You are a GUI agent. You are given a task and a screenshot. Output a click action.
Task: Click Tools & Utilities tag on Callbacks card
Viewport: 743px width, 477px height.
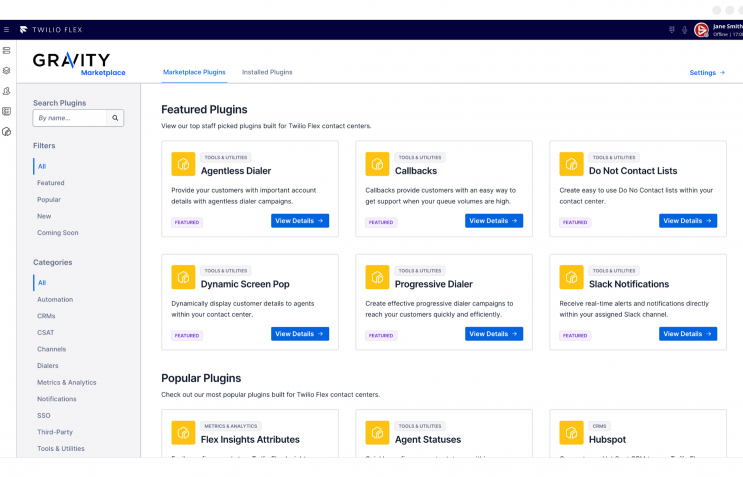pyautogui.click(x=420, y=157)
